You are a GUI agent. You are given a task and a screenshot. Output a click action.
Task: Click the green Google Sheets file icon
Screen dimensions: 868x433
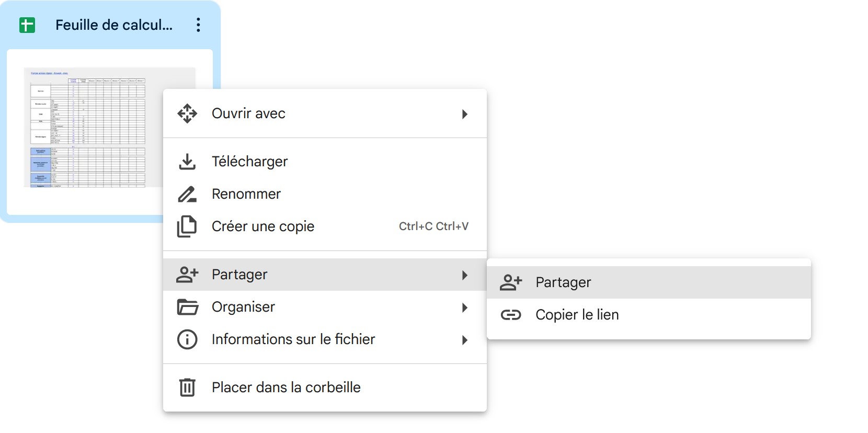[x=27, y=25]
